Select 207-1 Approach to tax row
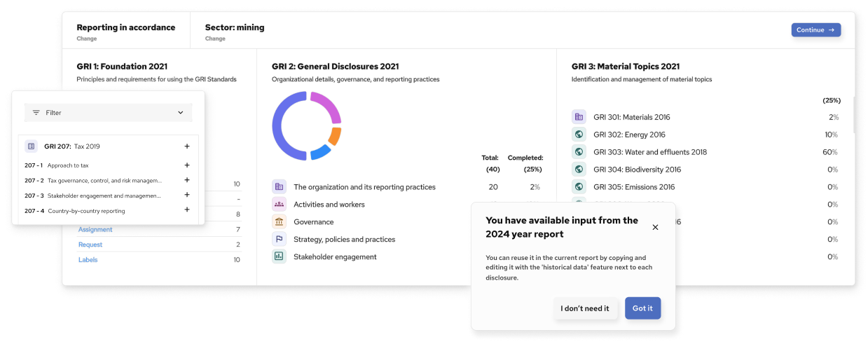The image size is (868, 342). tap(108, 165)
